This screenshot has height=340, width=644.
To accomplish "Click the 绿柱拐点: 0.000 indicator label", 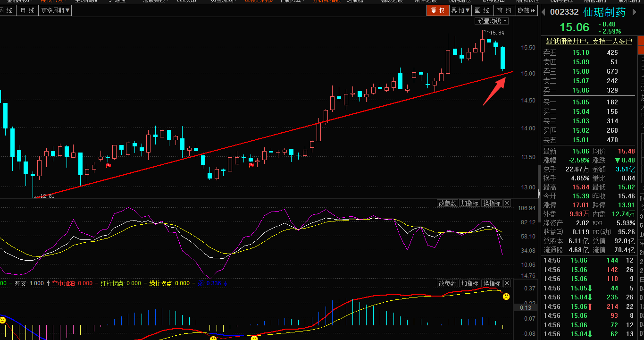I will [169, 283].
